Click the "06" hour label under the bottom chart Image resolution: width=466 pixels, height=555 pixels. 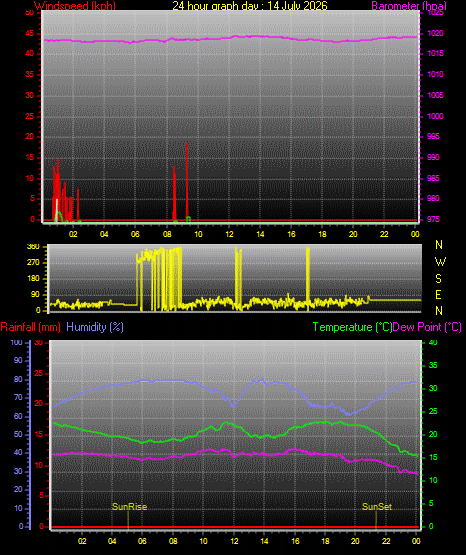(x=142, y=541)
